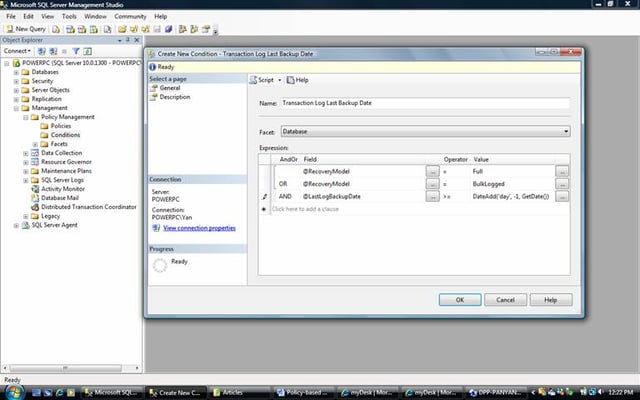Screen dimensions: 640x400
Task: Click the pencil edit marker on @LastLogBackupDate row
Action: pos(264,196)
